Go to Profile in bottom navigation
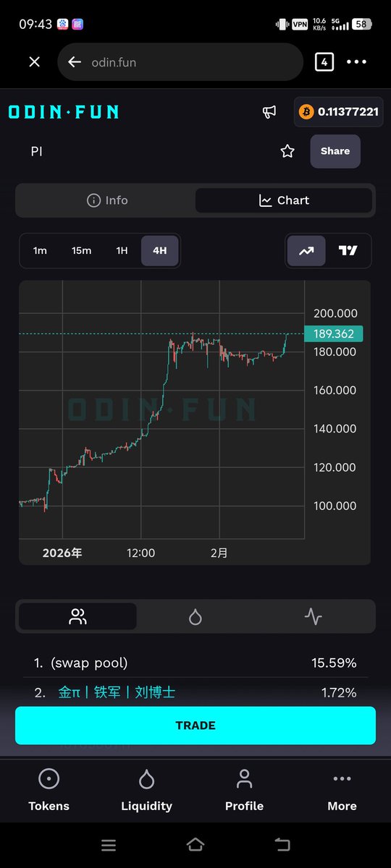Screen dimensions: 391x868 [x=244, y=790]
